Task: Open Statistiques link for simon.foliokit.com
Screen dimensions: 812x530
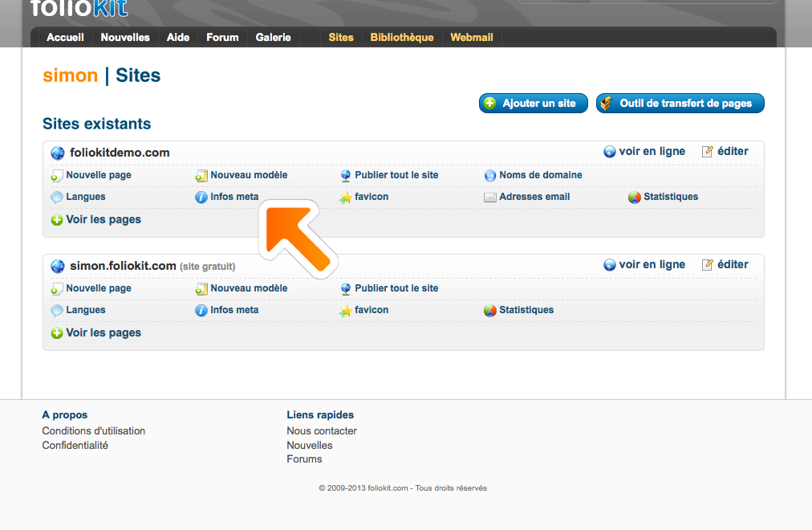Action: pos(526,310)
